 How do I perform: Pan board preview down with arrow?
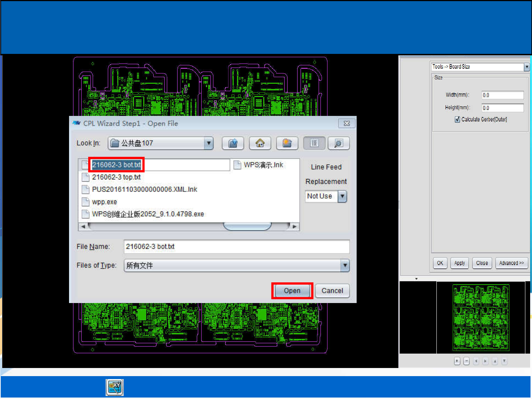click(x=504, y=361)
